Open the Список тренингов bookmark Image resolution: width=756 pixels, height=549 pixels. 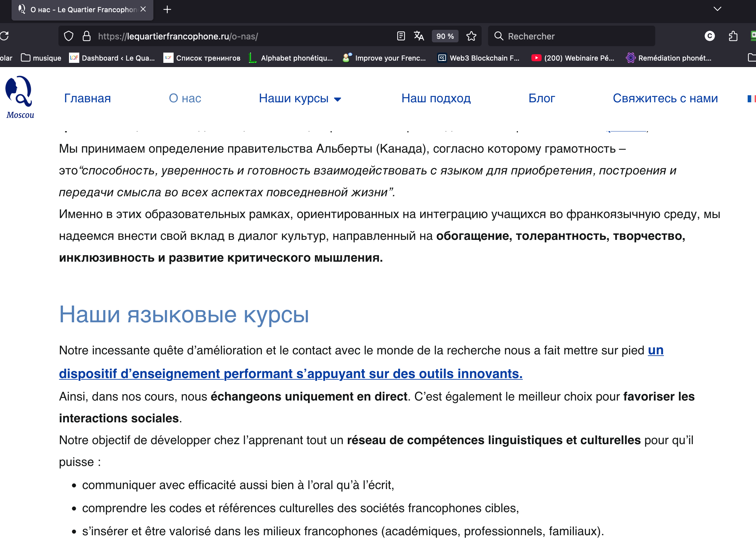[x=202, y=58]
